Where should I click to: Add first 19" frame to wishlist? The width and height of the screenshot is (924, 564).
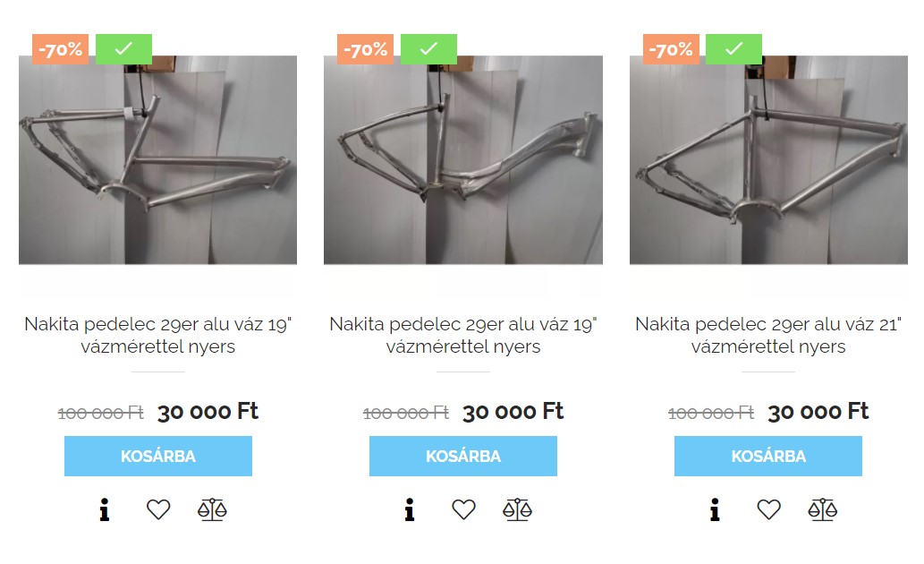(158, 509)
